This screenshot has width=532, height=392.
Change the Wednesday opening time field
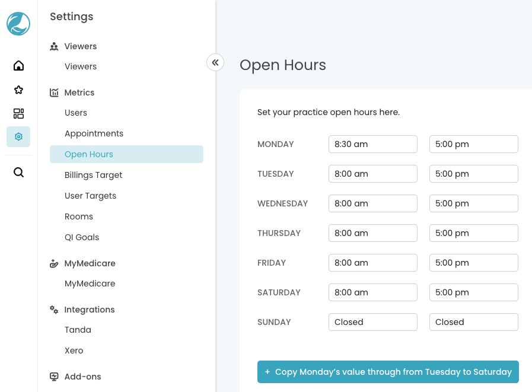click(x=372, y=203)
